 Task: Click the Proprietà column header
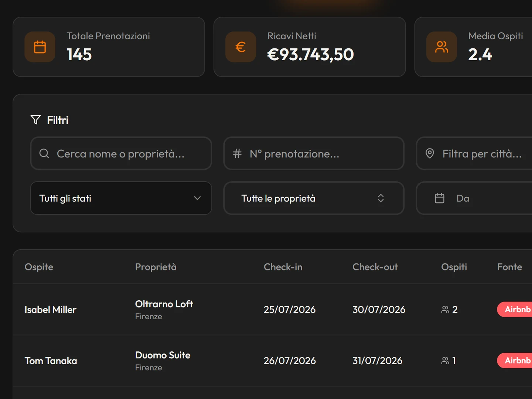coord(156,267)
